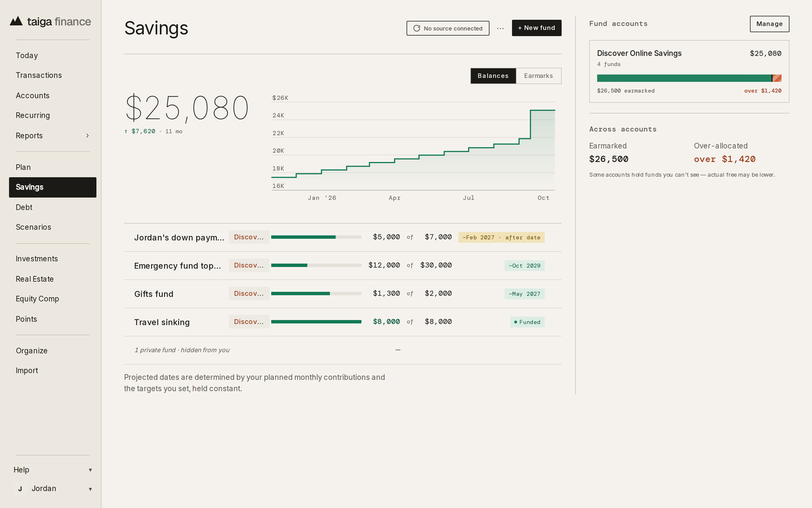Viewport: 812px width, 508px height.
Task: Click the ~Feb 2027 after date tag
Action: click(x=501, y=238)
